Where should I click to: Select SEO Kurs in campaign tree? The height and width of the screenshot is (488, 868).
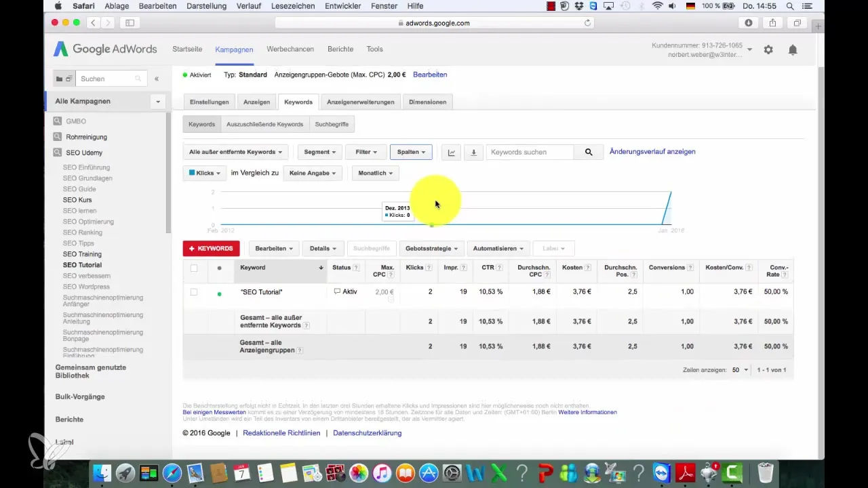point(77,200)
